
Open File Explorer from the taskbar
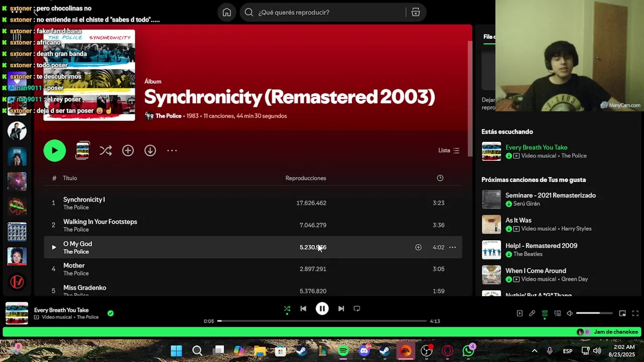(x=260, y=351)
